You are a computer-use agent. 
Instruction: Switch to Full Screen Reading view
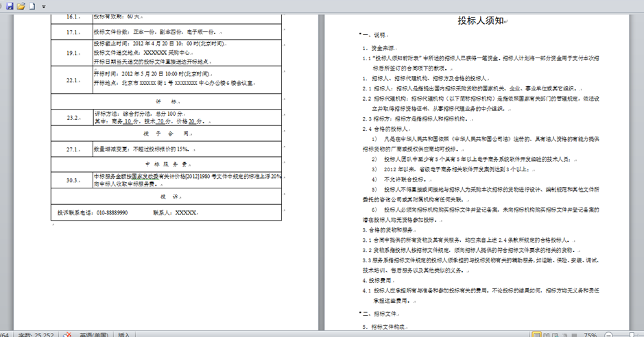tap(546, 335)
